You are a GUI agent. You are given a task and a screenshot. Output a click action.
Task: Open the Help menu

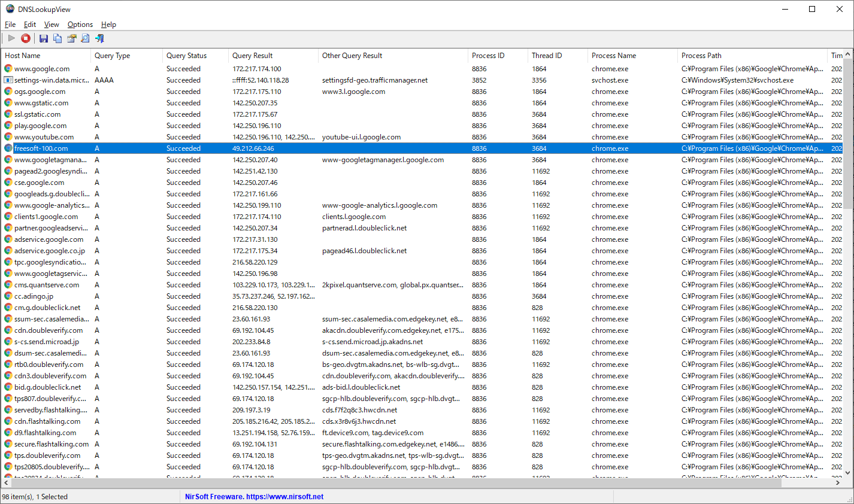click(x=108, y=25)
